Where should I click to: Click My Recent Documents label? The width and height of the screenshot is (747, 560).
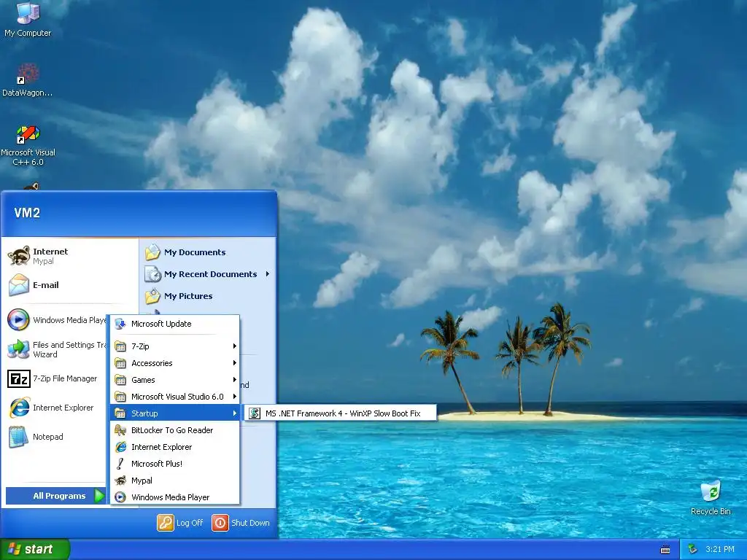[211, 274]
